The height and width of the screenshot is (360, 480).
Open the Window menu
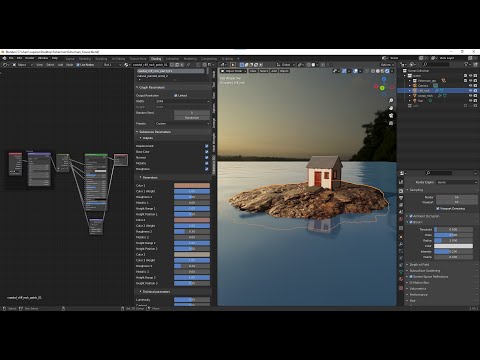click(43, 58)
